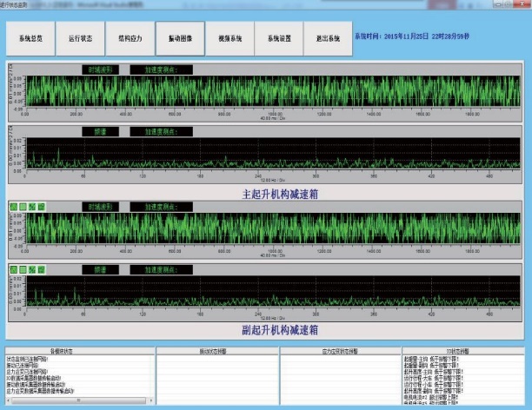The width and height of the screenshot is (532, 410).
Task: Click third green icon on 副起升 spectrum chart
Action: pyautogui.click(x=32, y=270)
